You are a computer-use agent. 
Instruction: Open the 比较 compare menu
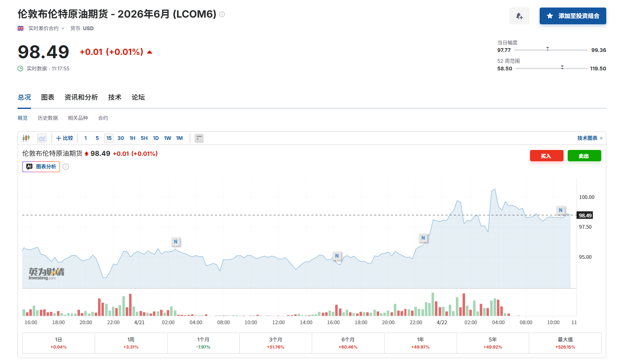65,138
